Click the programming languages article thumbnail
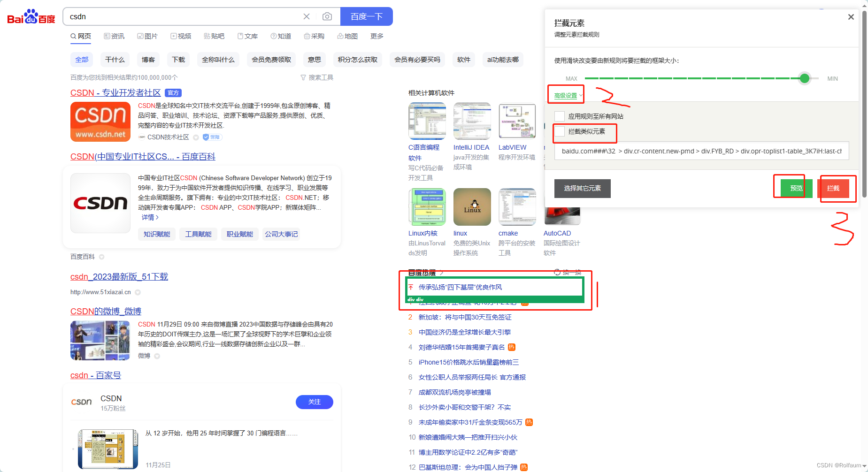The width and height of the screenshot is (868, 472). (108, 449)
